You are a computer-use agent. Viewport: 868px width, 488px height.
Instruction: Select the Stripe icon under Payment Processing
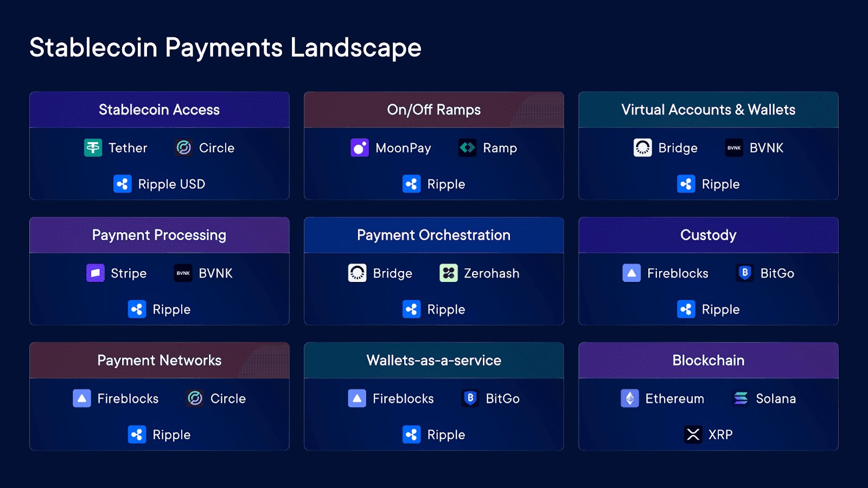click(x=95, y=273)
